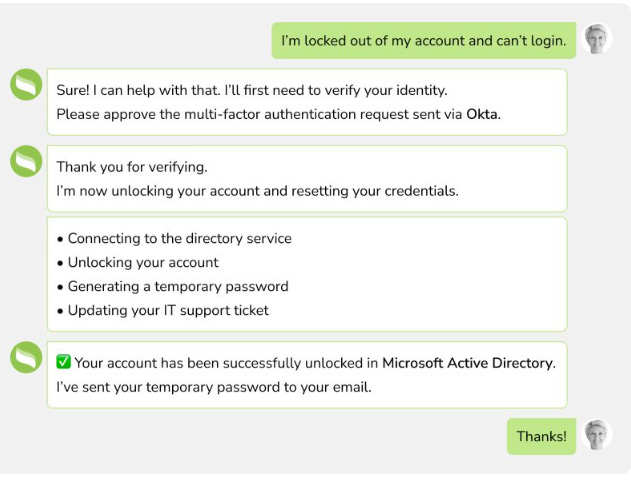Select the "I'm locked out of my account" bubble
The height and width of the screenshot is (481, 631).
tap(423, 41)
